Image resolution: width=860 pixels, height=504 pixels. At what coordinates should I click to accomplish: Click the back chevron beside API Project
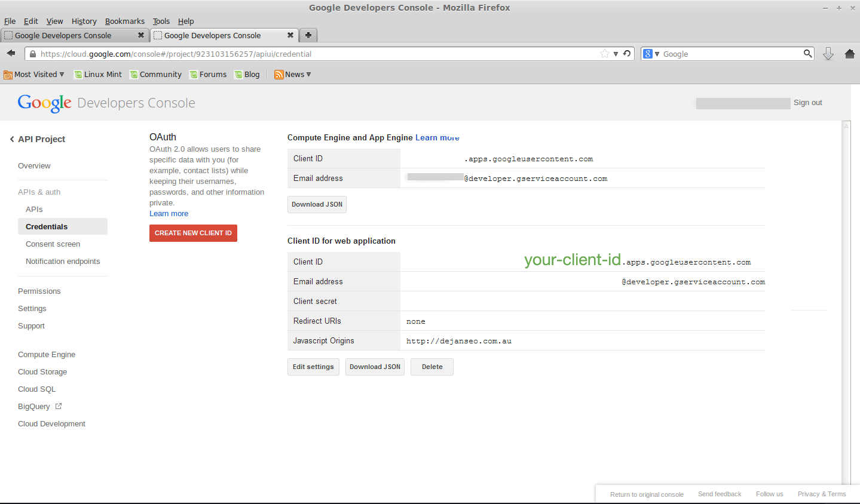tap(12, 139)
